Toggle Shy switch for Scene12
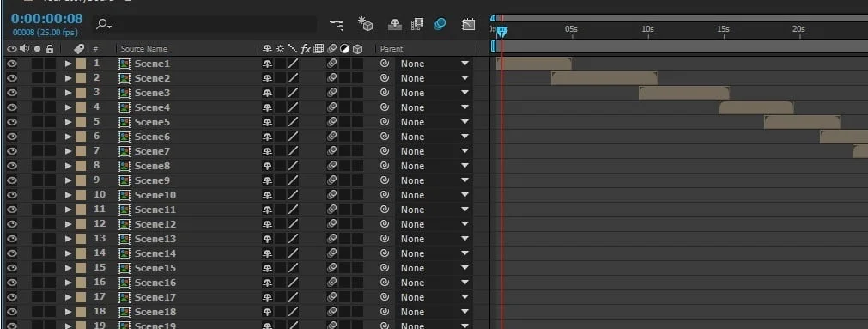Image resolution: width=868 pixels, height=329 pixels. click(x=267, y=224)
